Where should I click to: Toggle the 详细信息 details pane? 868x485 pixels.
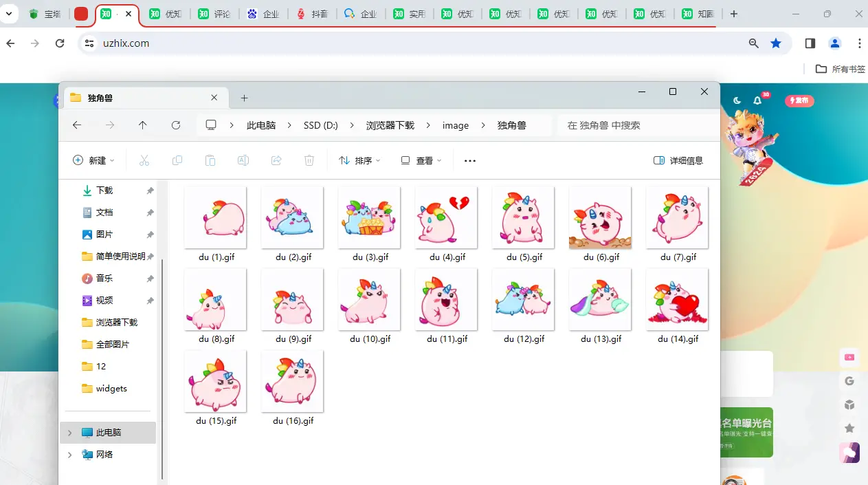pyautogui.click(x=679, y=160)
